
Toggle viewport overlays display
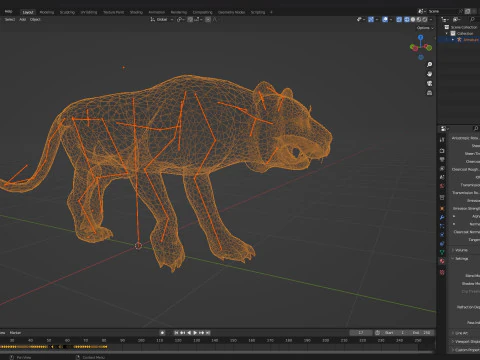[385, 20]
